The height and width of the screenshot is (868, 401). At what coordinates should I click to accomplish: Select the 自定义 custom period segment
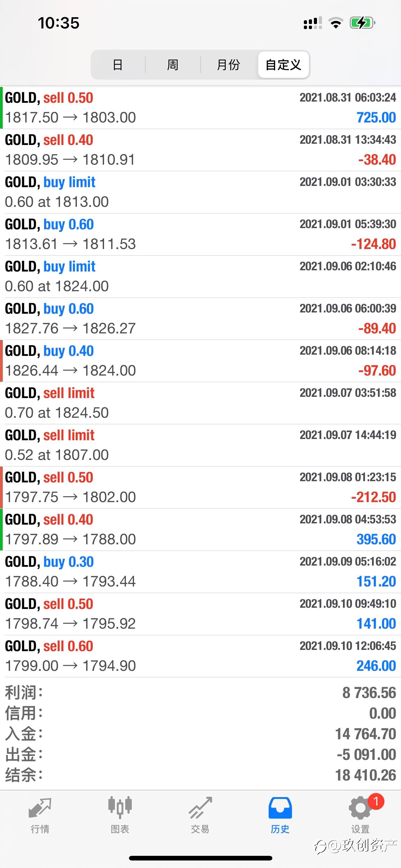[x=284, y=65]
